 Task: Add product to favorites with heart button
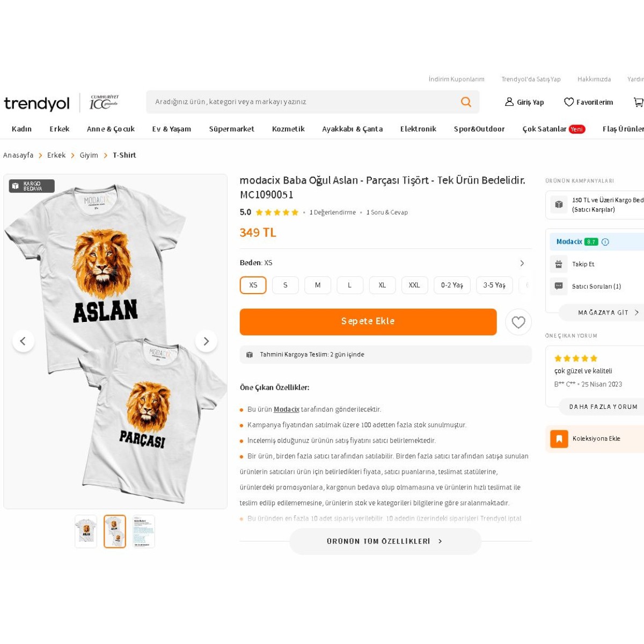pos(518,322)
